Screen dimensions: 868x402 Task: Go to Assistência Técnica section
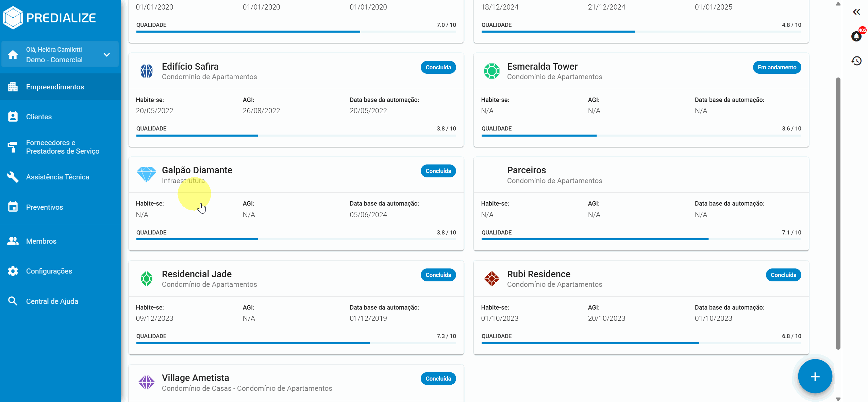57,177
